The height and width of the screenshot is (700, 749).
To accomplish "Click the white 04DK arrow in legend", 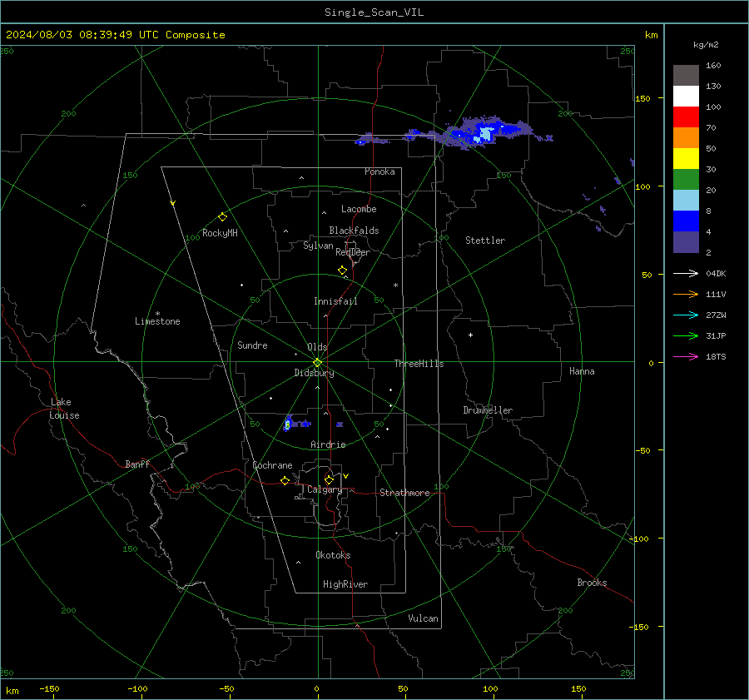I will [x=686, y=273].
